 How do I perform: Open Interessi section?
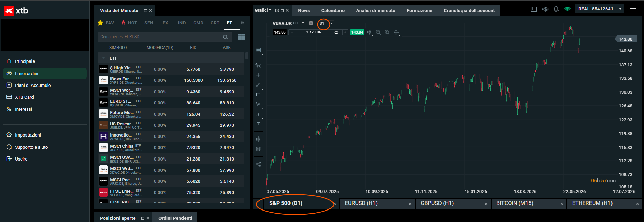pyautogui.click(x=23, y=109)
